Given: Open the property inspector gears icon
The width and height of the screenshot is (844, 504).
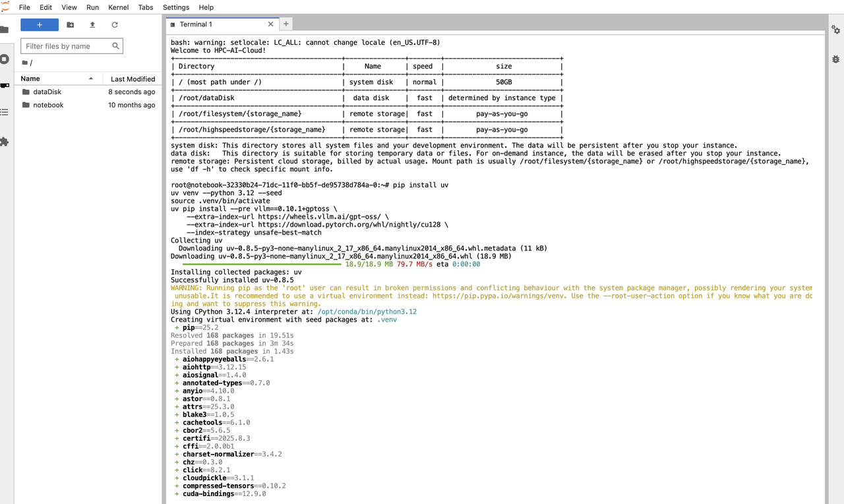Looking at the screenshot, I should pyautogui.click(x=835, y=30).
